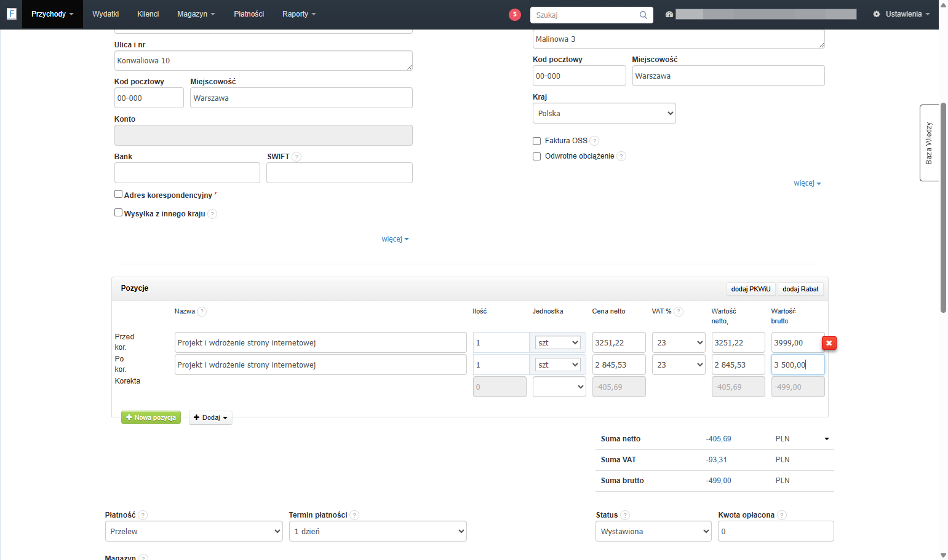This screenshot has width=948, height=560.
Task: Expand the Termin płatności dropdown
Action: pos(378,531)
